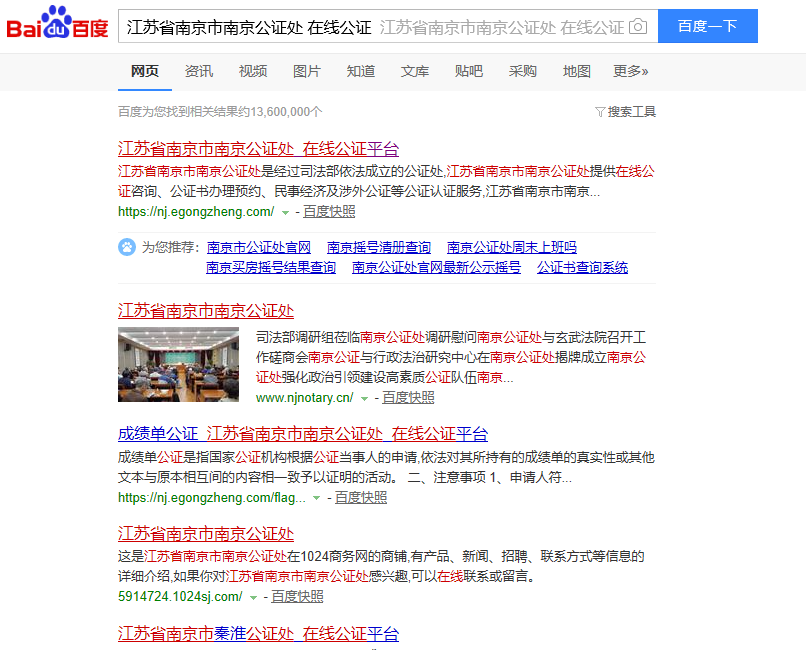Screen dimensions: 806x650
Task: Open suggested search 公证书查询系统
Action: (582, 267)
